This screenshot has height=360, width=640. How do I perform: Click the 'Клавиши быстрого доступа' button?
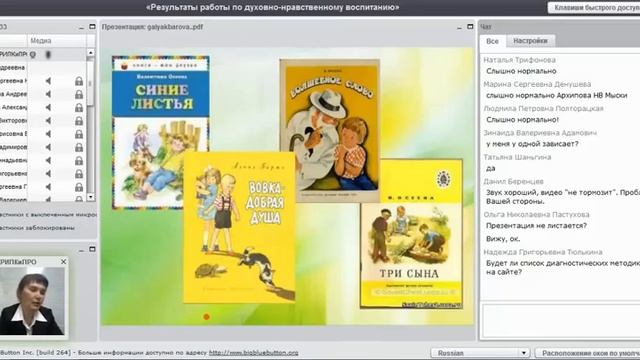594,7
